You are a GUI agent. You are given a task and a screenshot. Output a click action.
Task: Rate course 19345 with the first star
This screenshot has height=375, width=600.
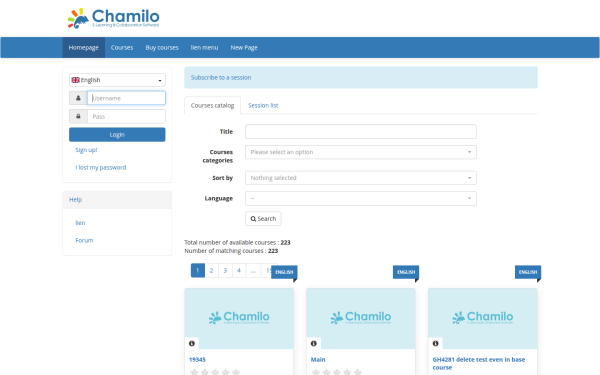point(194,372)
